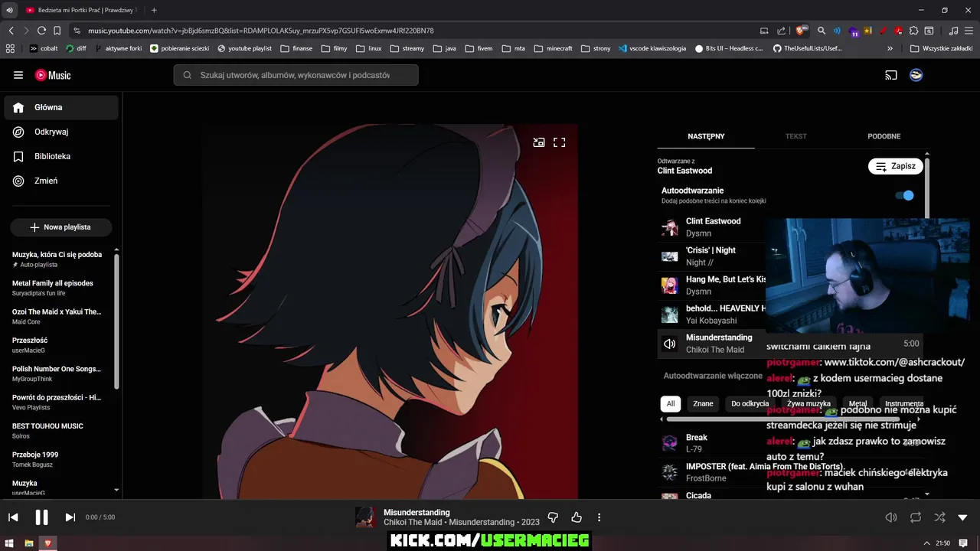Open the Odkrywaj section
980x551 pixels.
tap(61, 132)
